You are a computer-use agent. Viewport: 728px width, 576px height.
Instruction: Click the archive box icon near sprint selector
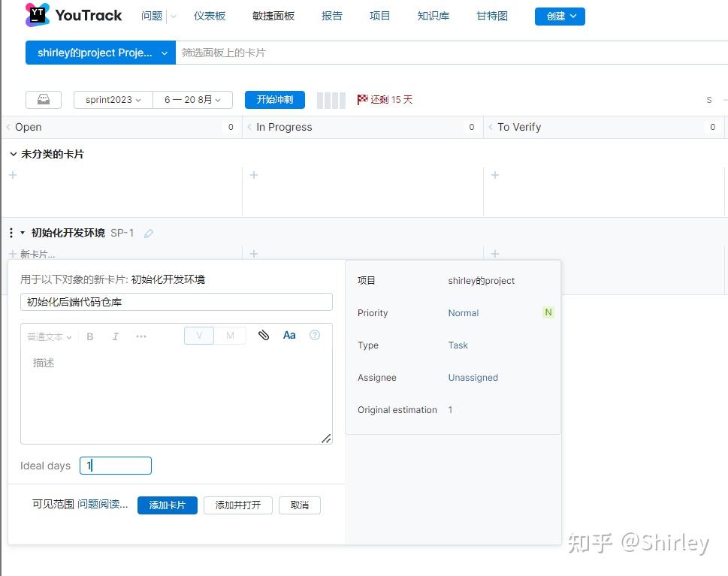pos(43,99)
